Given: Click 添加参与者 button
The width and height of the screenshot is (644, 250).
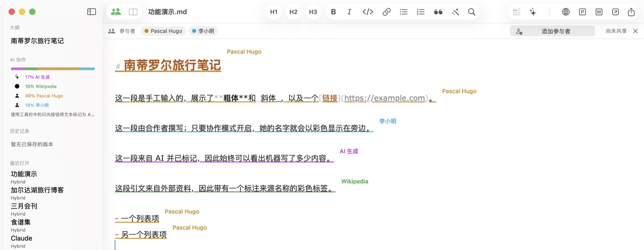Looking at the screenshot, I should point(552,31).
